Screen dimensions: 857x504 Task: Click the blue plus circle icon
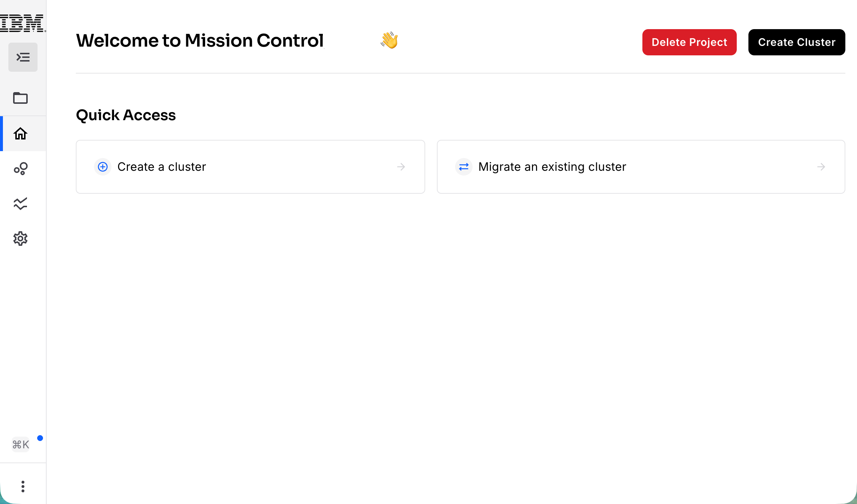pos(103,167)
